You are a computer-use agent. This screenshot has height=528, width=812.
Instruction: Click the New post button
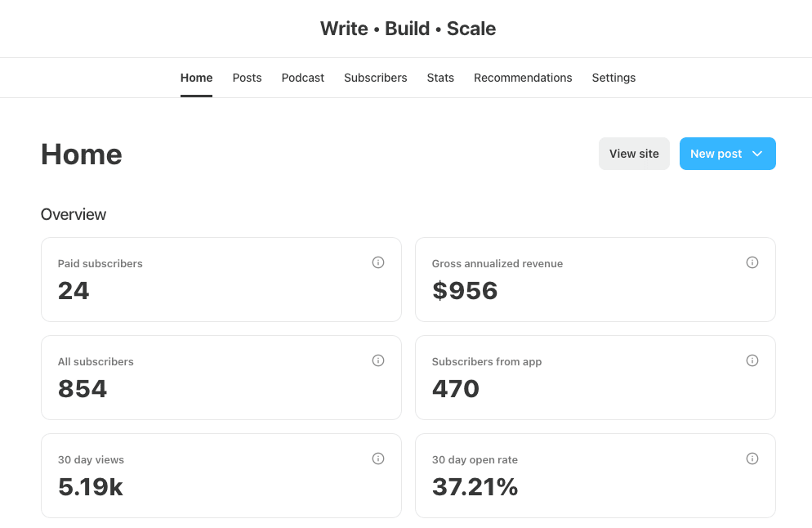pos(716,154)
